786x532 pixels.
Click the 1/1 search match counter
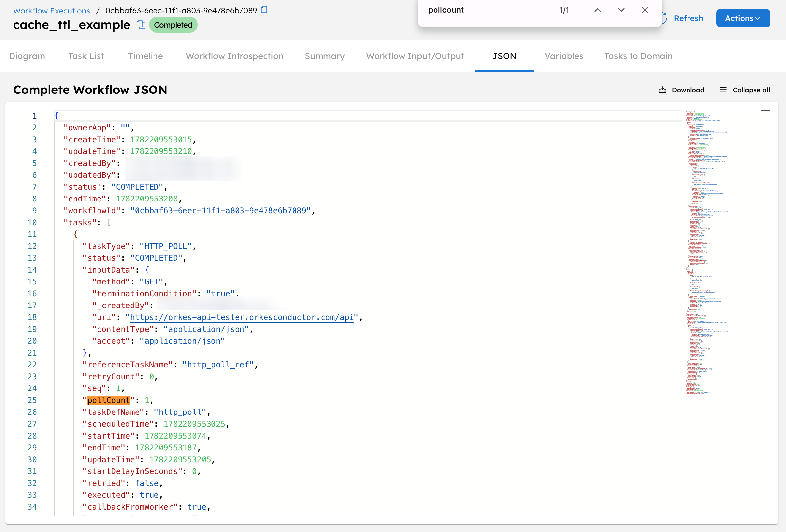[564, 10]
